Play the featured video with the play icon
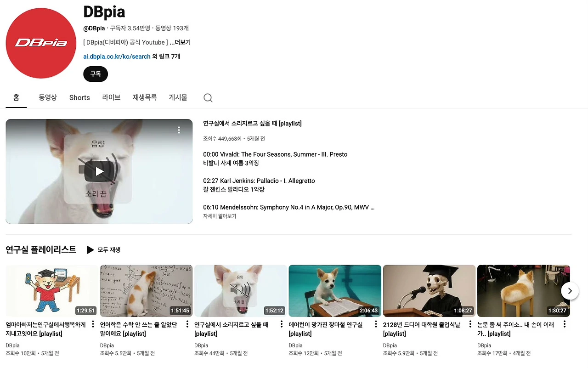 click(x=99, y=171)
